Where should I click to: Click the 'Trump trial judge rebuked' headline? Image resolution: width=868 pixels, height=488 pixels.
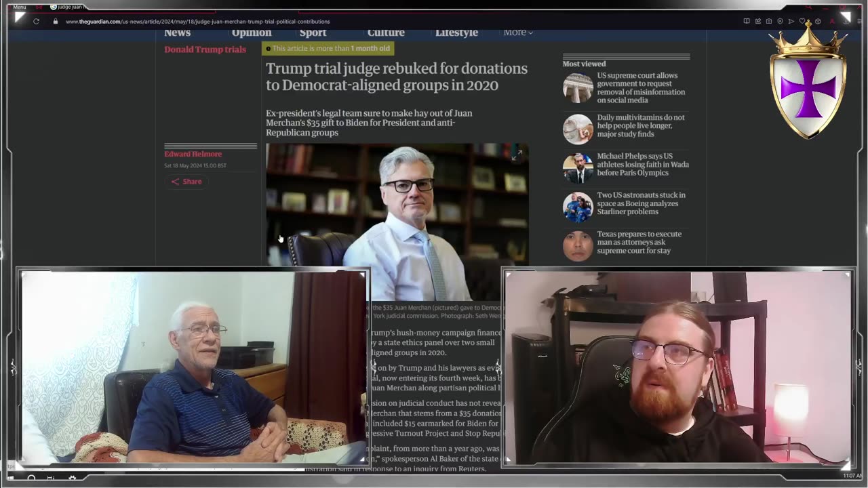coord(397,77)
